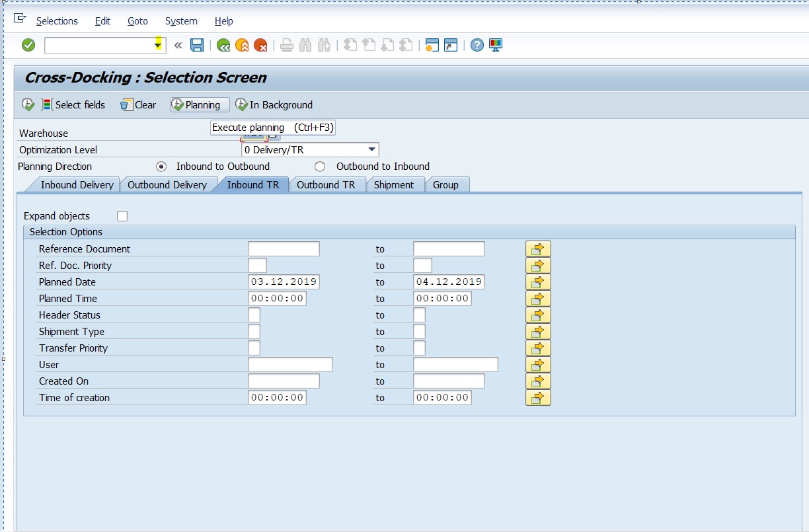Open multiple selection for Reference Document
Image resolution: width=809 pixels, height=532 pixels.
click(x=538, y=249)
